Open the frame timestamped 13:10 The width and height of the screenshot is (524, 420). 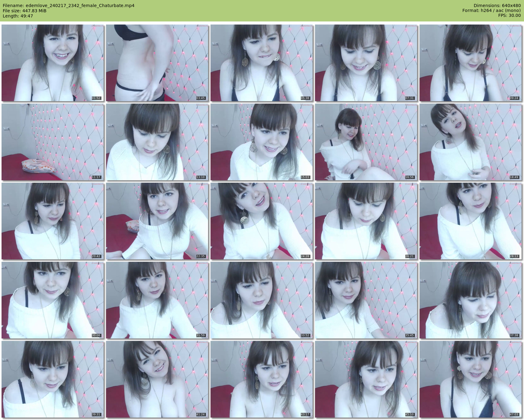(157, 142)
